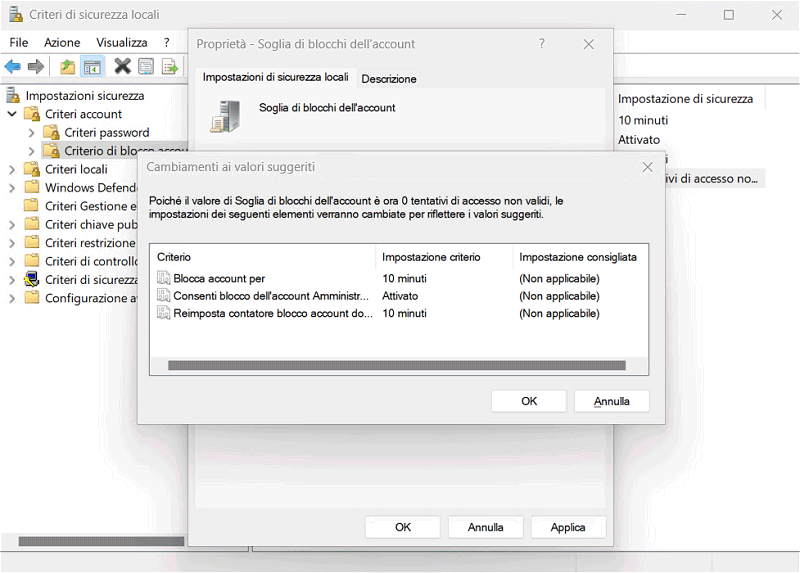Toggle the show/hide console tree toolbar icon
This screenshot has width=800, height=573.
[x=92, y=66]
